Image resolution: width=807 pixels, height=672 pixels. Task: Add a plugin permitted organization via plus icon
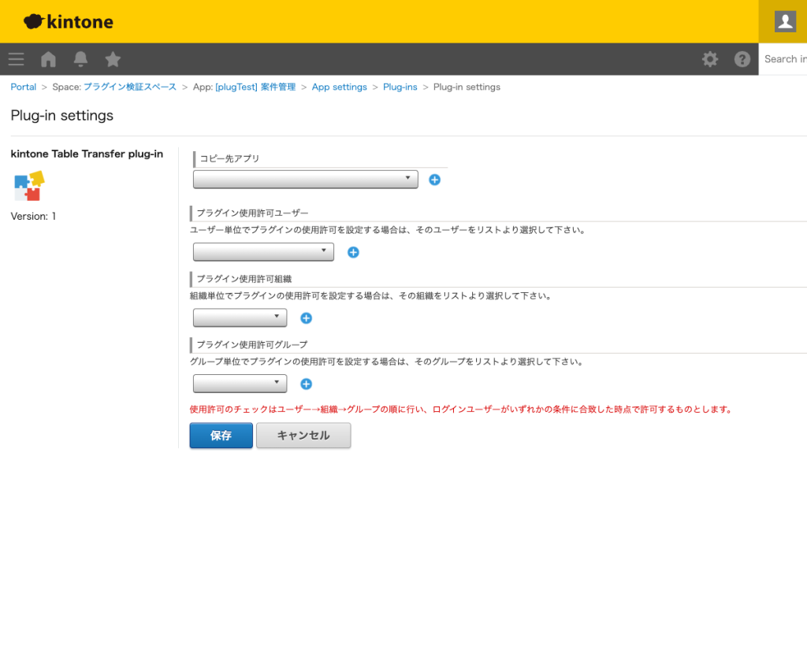click(306, 317)
